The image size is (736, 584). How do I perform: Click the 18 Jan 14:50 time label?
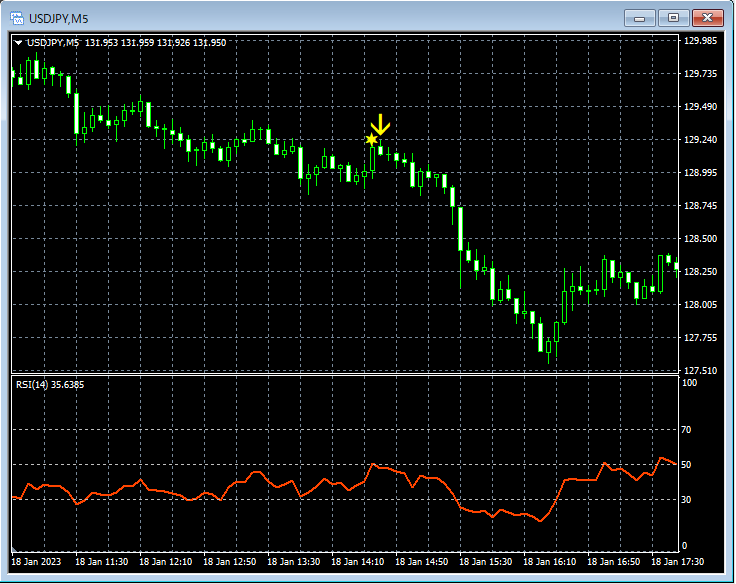tap(422, 562)
